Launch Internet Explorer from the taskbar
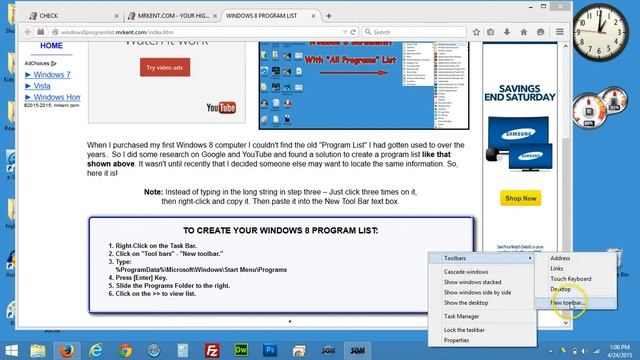640x360 pixels. 96,351
